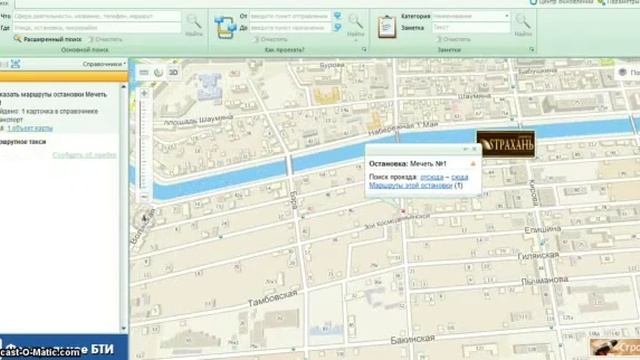
Task: Switch the map to 3D view
Action: point(173,73)
